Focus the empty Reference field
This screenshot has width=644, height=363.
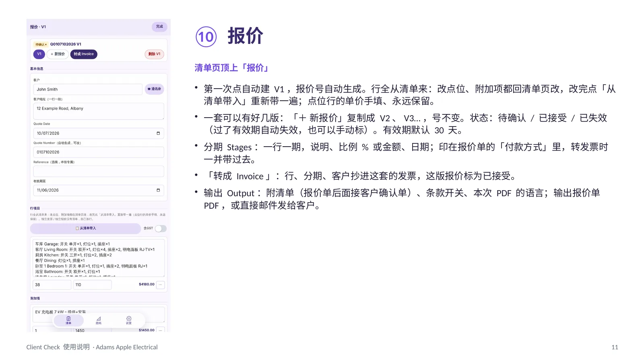99,171
